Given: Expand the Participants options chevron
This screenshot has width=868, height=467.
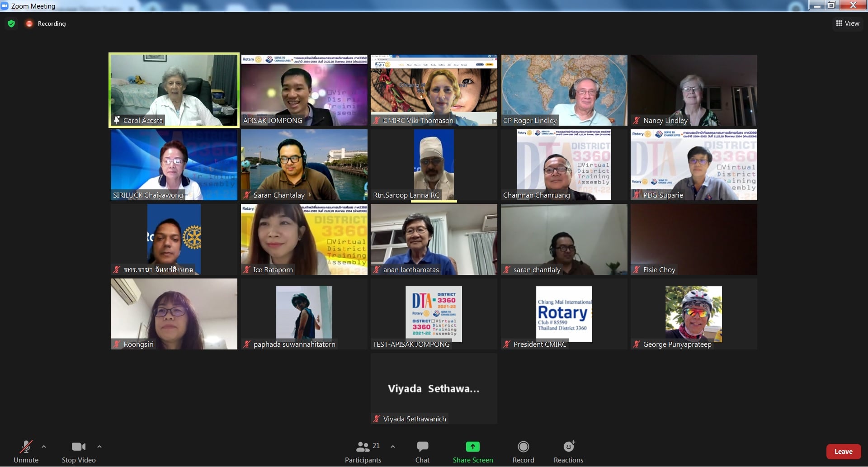Looking at the screenshot, I should [393, 447].
